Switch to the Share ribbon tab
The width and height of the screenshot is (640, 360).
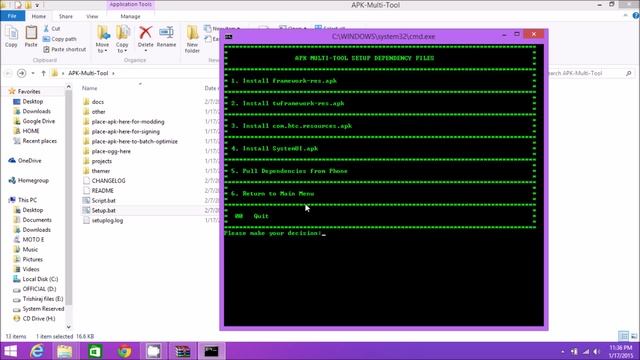click(66, 16)
